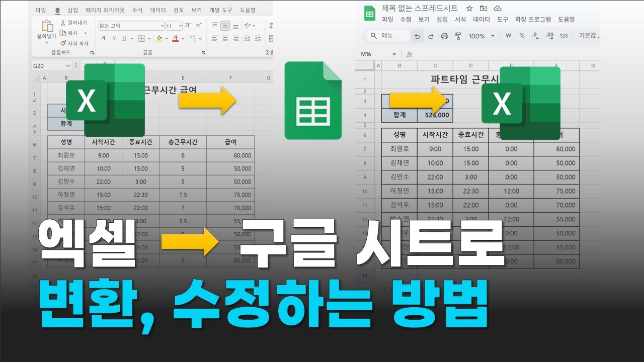Open the Google Sheets 서식 menu
644x362 pixels.
[x=460, y=19]
